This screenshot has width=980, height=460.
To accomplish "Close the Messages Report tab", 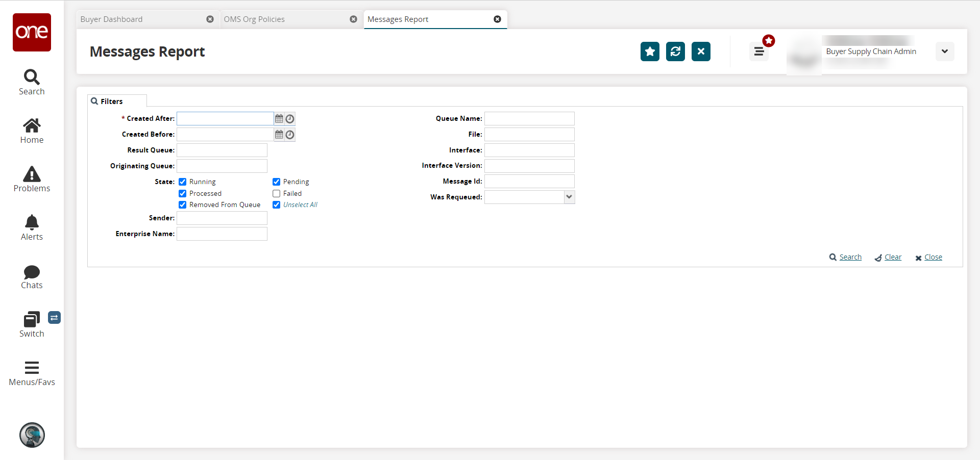I will click(497, 19).
